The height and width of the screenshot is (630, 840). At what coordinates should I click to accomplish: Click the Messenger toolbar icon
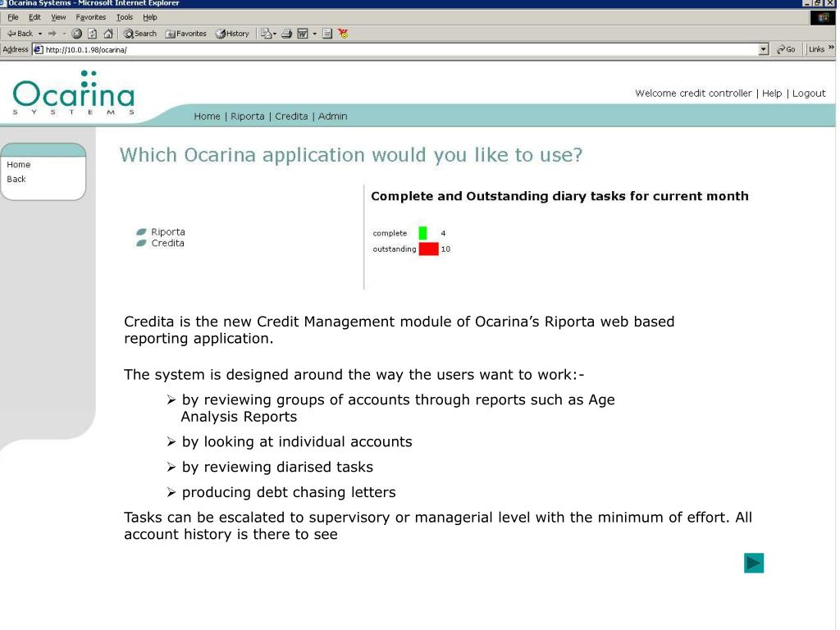[x=343, y=34]
